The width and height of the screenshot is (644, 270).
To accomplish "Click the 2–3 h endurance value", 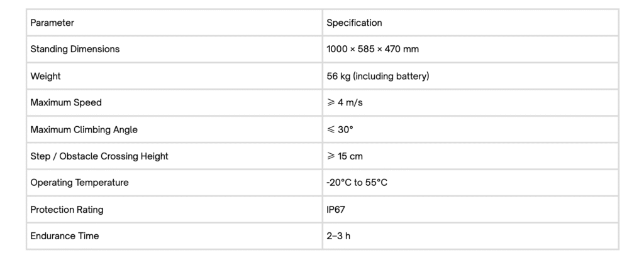I will click(x=338, y=236).
